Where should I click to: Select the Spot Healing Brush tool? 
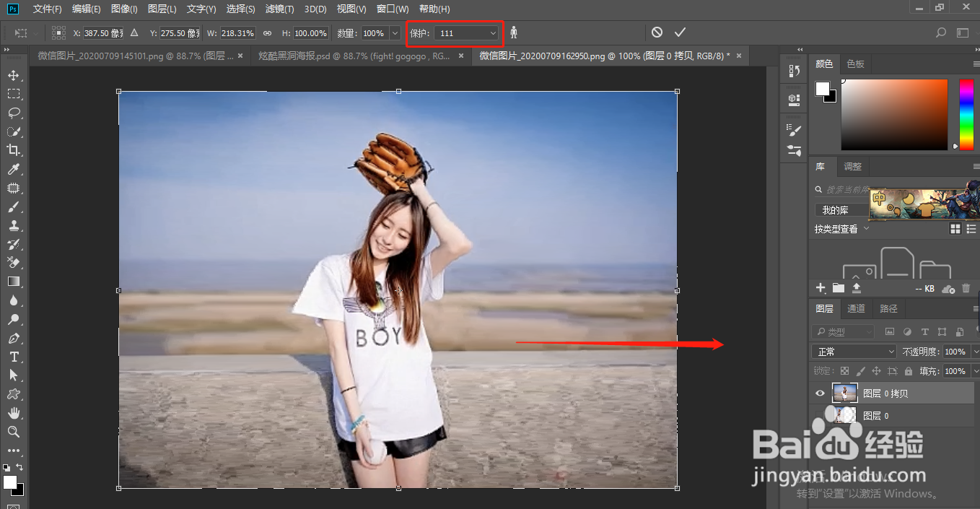(13, 188)
